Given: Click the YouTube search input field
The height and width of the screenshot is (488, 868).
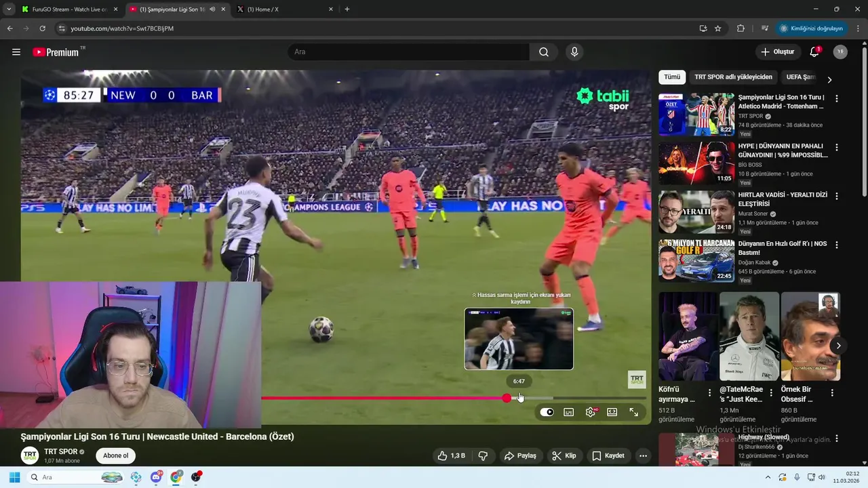Looking at the screenshot, I should [408, 52].
